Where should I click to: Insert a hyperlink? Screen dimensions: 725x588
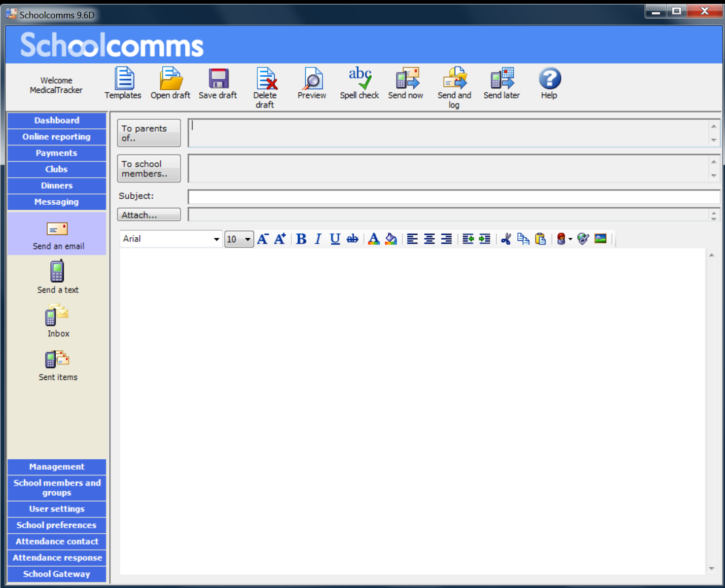tap(583, 239)
